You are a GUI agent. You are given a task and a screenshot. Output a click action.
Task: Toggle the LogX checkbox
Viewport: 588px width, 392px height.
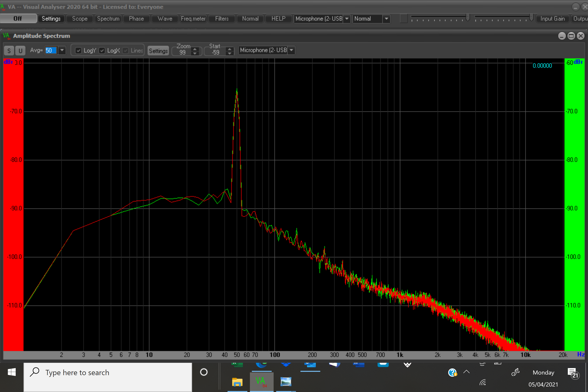coord(102,51)
